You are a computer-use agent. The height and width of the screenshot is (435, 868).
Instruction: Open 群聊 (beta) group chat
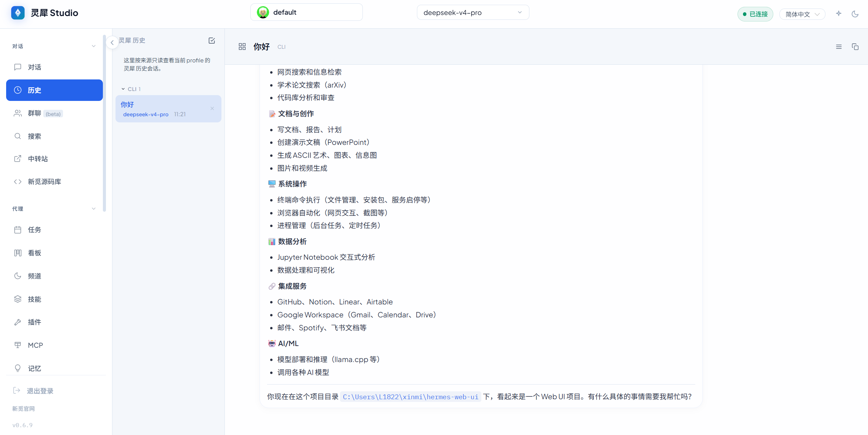point(54,113)
